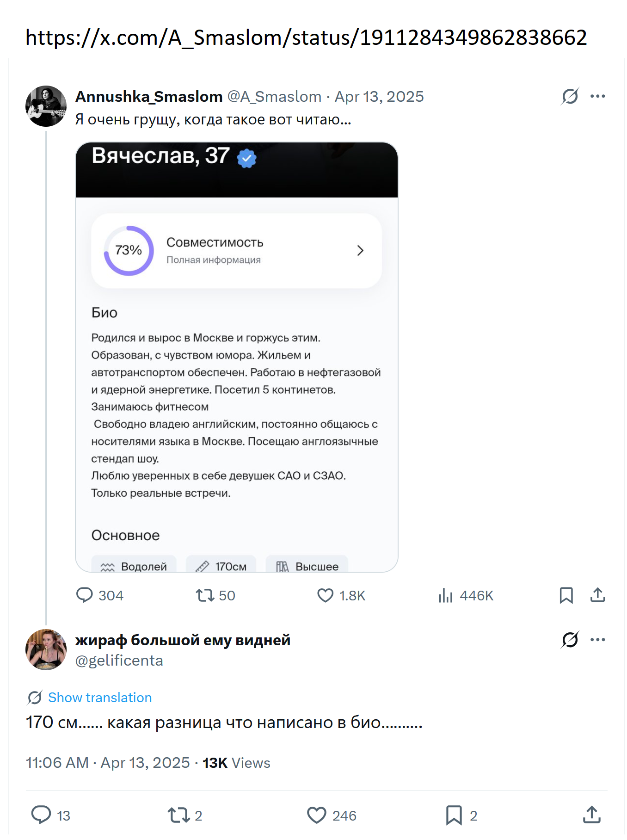627x840 pixels.
Task: Retweet the Annushka_Smaslom post
Action: point(205,595)
